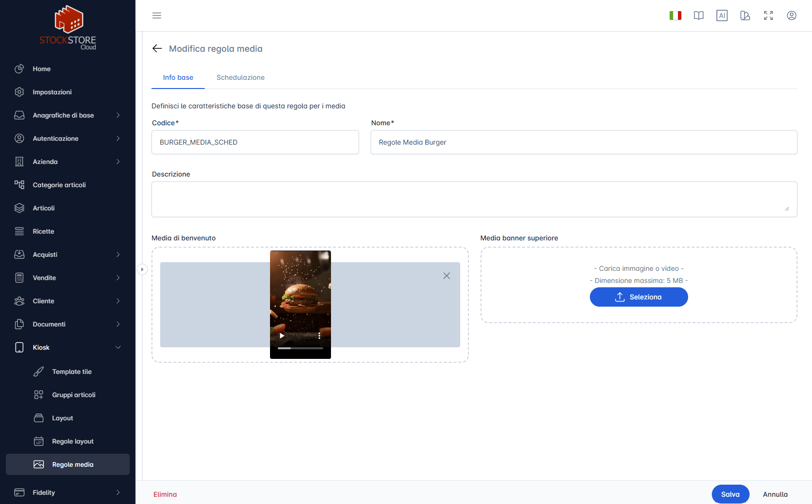Switch to the Schedulazione tab
Screen dimensions: 812x504
click(241, 77)
